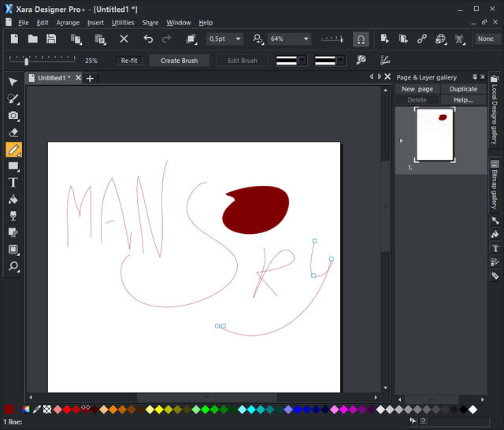Activate the Zoom magnifier tool
This screenshot has height=430, width=504.
(x=13, y=267)
